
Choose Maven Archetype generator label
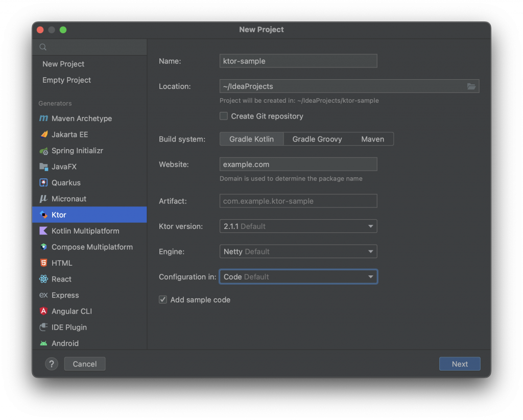(82, 119)
